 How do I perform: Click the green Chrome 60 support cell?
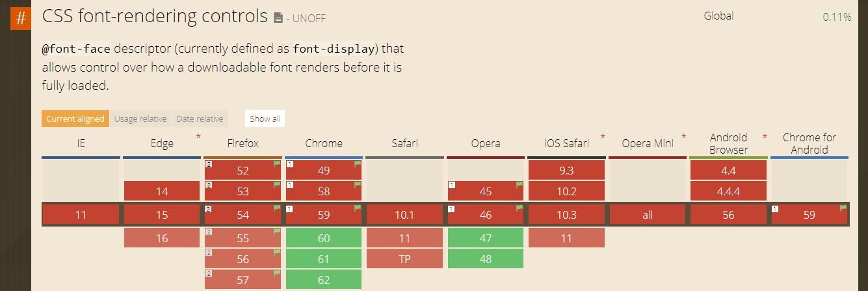click(x=323, y=238)
